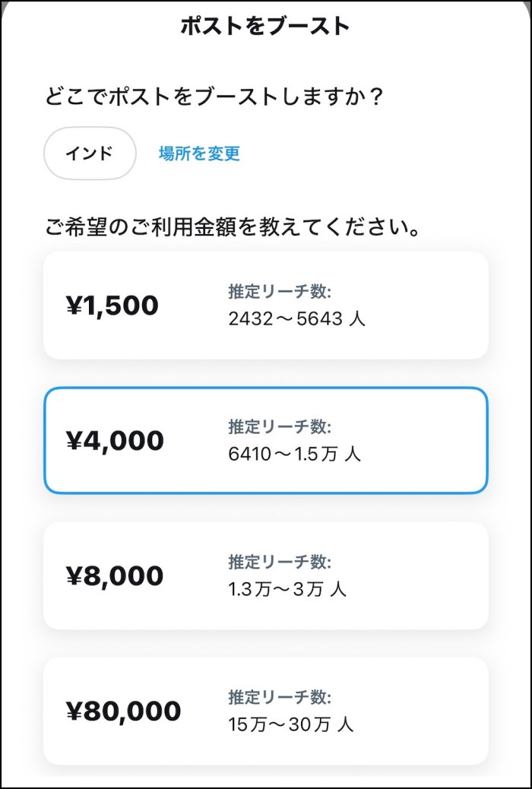
Task: Click the 場所を変更 link
Action: pyautogui.click(x=199, y=154)
